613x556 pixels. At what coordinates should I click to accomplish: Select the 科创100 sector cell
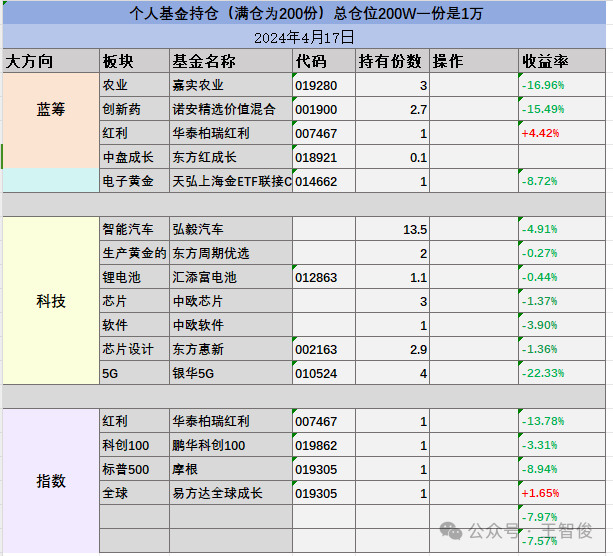coord(134,445)
